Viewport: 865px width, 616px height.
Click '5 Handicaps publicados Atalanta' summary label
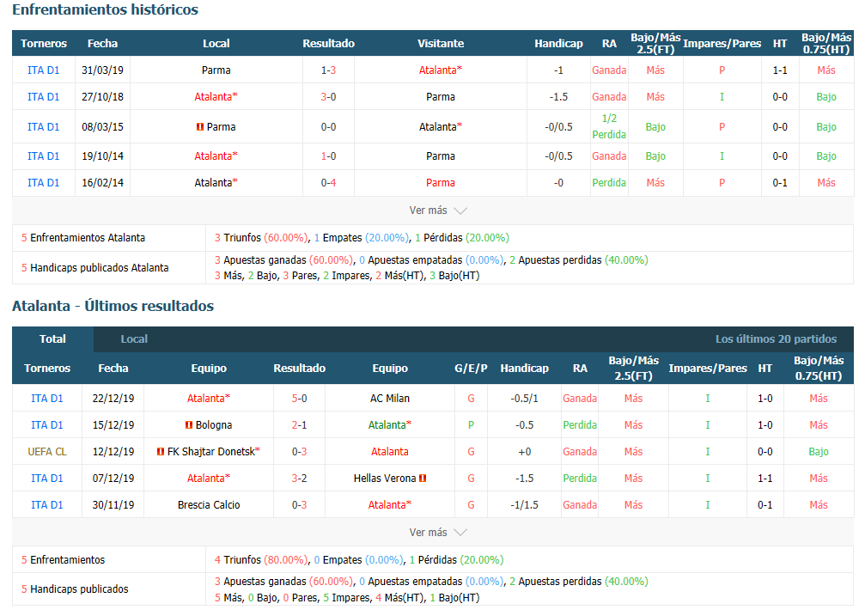pos(94,268)
